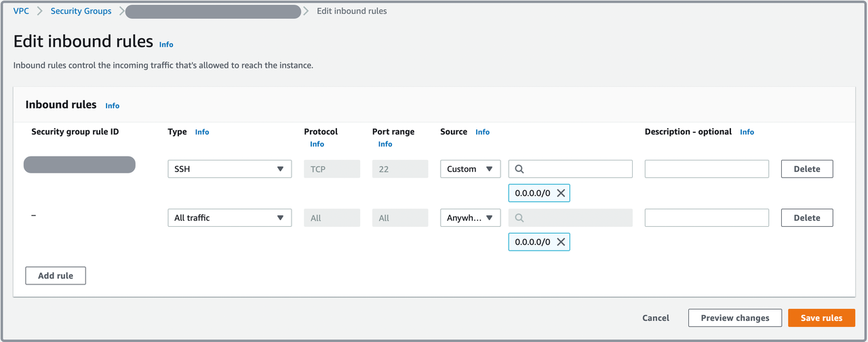The width and height of the screenshot is (868, 342).
Task: Save rules with orange button
Action: pyautogui.click(x=821, y=318)
